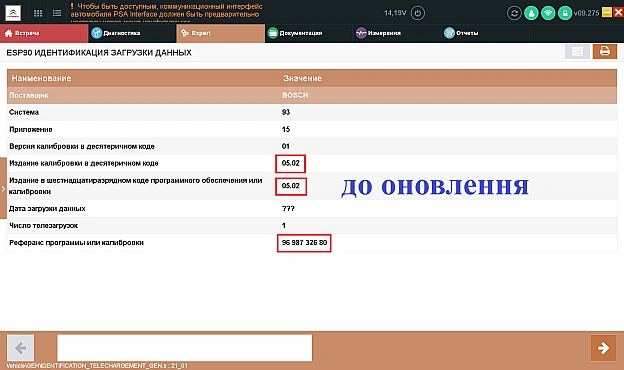
Task: Click the green user status icon
Action: coord(531,13)
